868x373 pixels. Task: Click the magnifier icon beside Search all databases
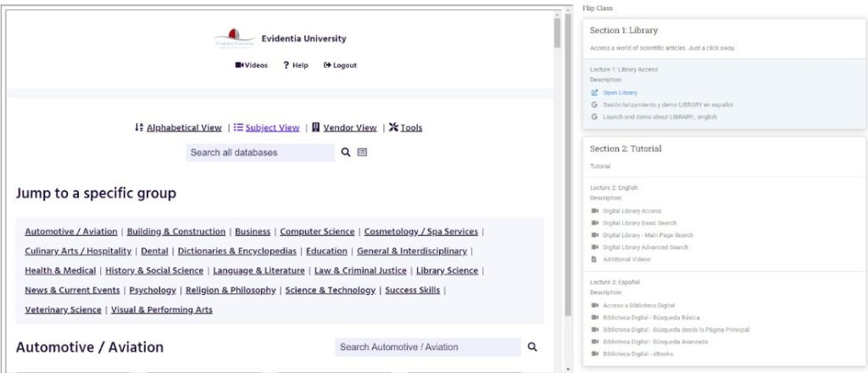(346, 153)
